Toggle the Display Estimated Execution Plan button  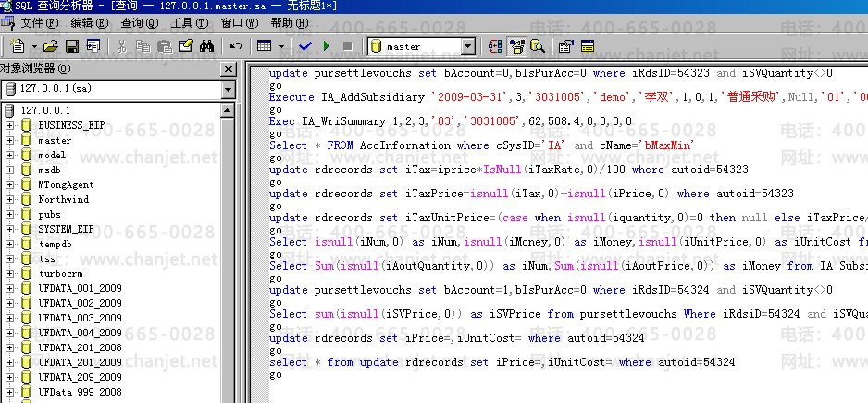[x=496, y=45]
